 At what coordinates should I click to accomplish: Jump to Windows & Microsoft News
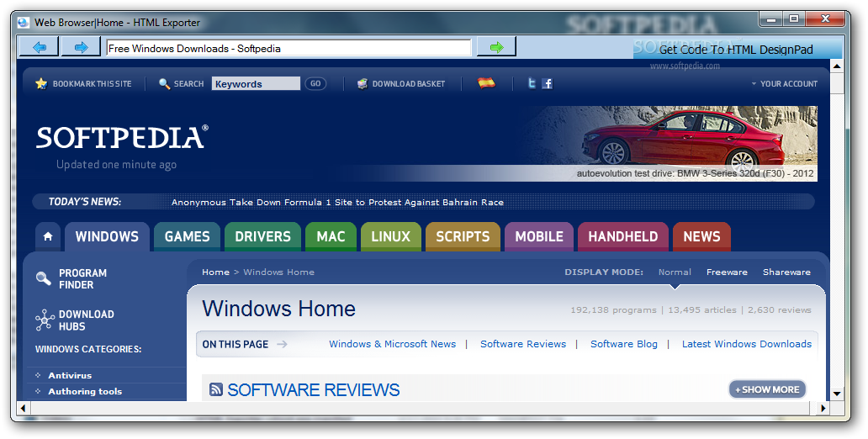393,344
